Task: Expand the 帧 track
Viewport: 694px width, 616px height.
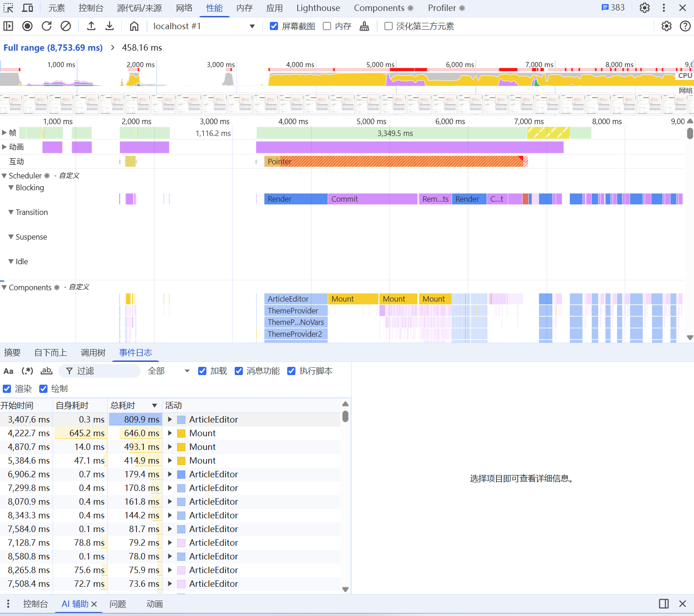Action: pos(4,133)
